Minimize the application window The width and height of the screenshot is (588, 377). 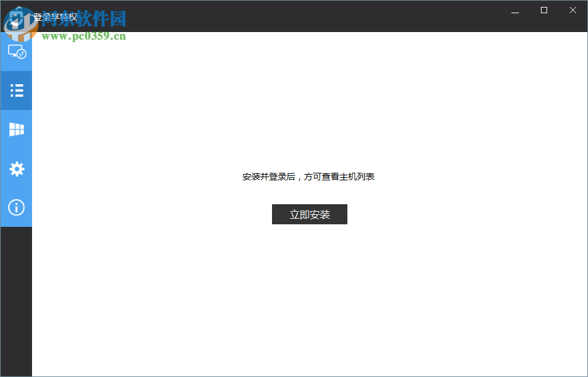[x=514, y=10]
